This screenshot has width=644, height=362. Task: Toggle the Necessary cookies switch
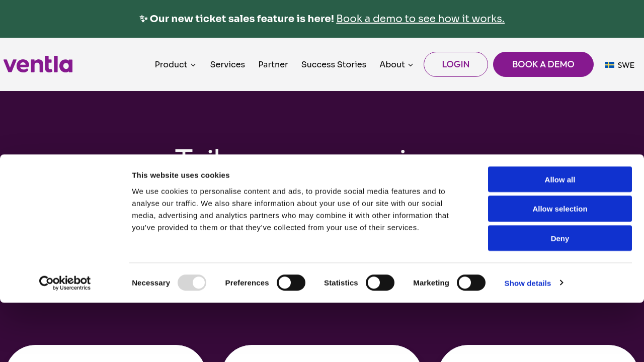point(192,283)
